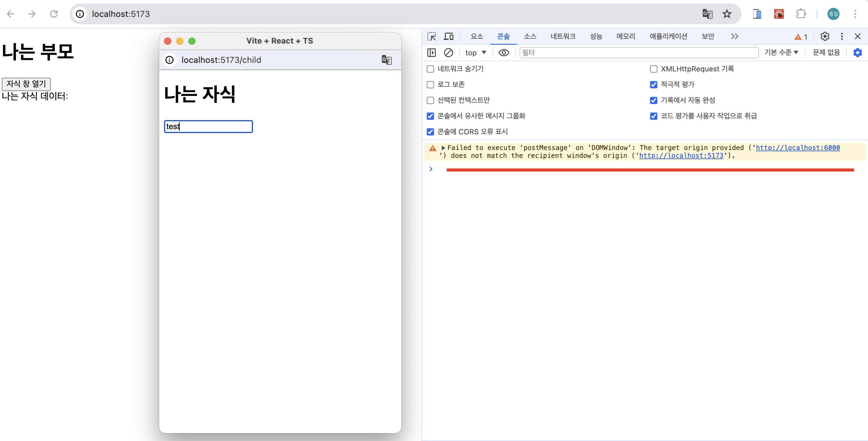Enable the 로그 보존 checkbox

430,84
